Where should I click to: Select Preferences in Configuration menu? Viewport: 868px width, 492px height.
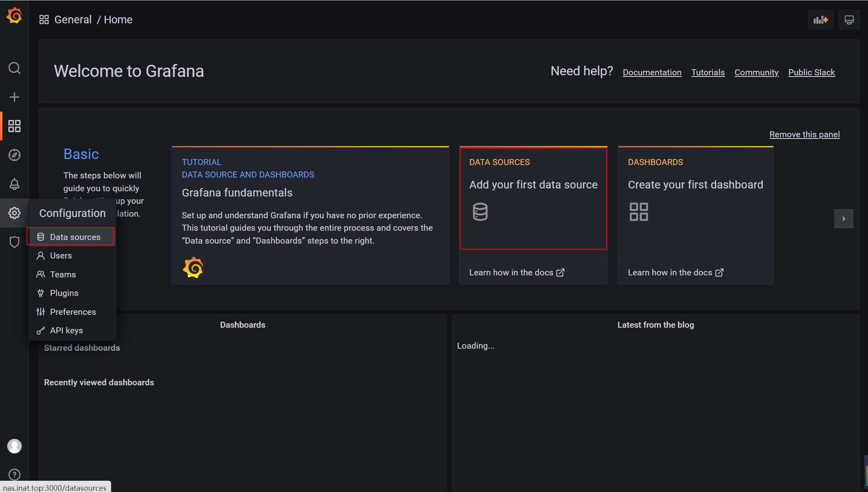[72, 312]
